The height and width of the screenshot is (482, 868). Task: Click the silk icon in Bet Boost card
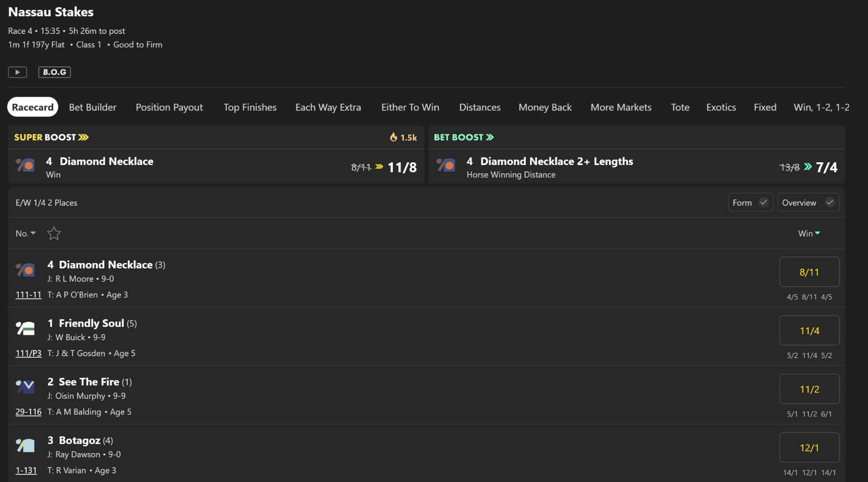click(446, 165)
